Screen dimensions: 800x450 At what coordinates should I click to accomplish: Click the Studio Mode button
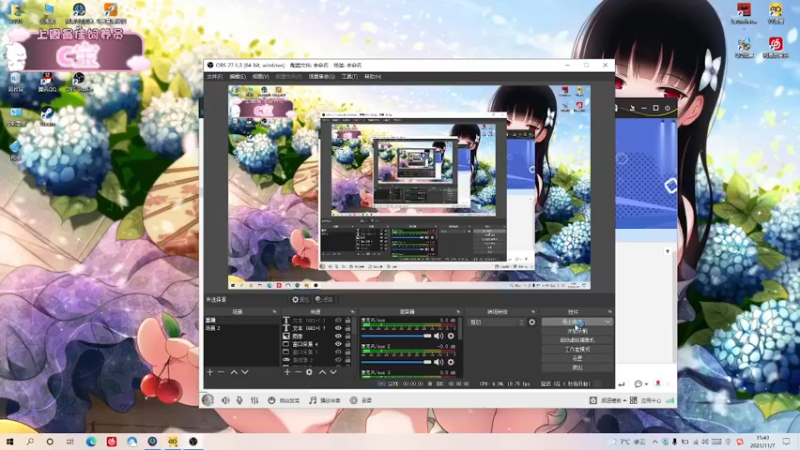tap(577, 349)
